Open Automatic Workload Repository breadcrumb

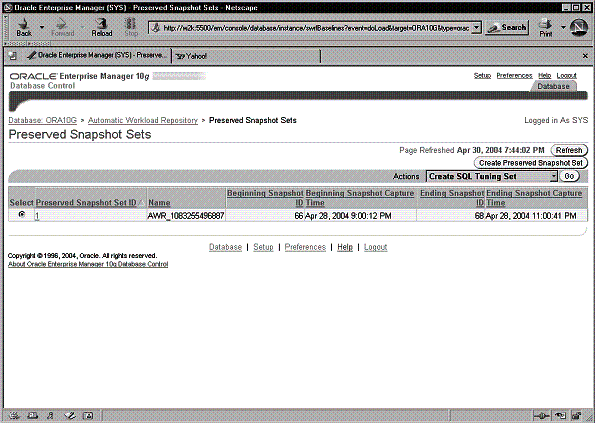tap(143, 120)
